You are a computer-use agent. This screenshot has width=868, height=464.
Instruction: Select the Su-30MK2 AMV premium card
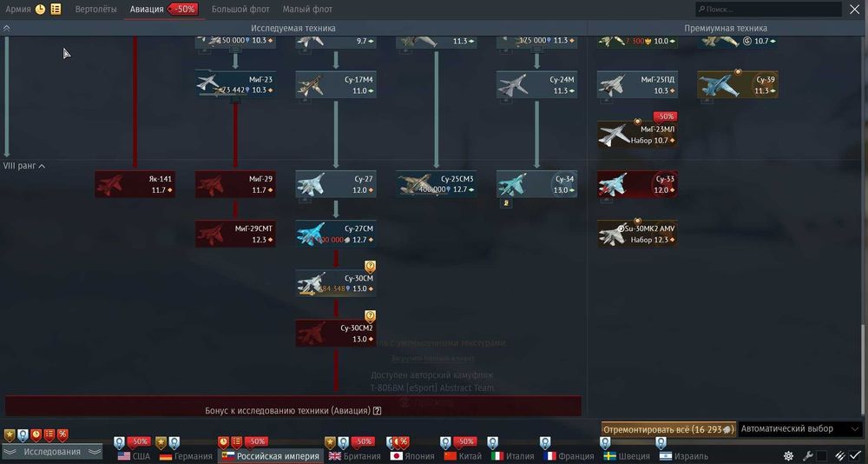pyautogui.click(x=637, y=234)
